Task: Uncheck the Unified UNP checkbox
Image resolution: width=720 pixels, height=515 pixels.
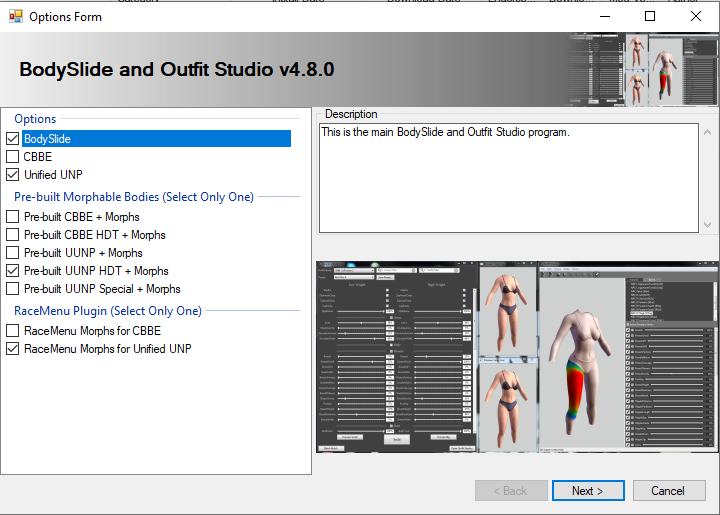Action: click(13, 175)
